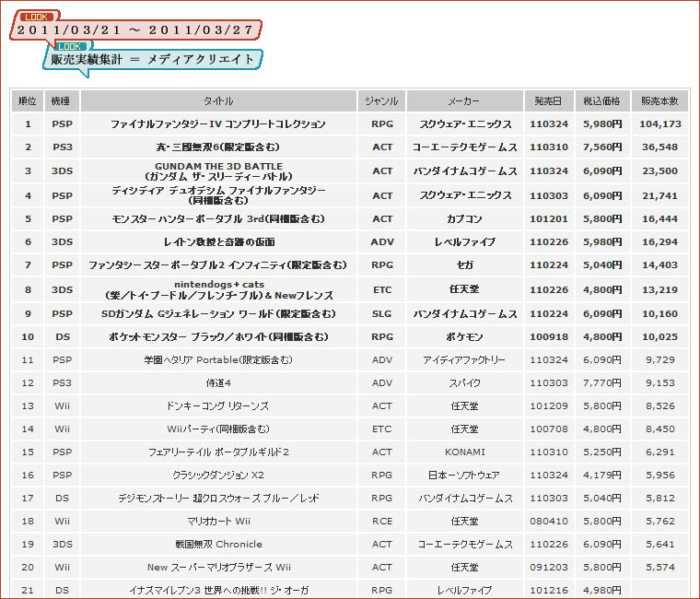Click sales figure 16,444

660,219
